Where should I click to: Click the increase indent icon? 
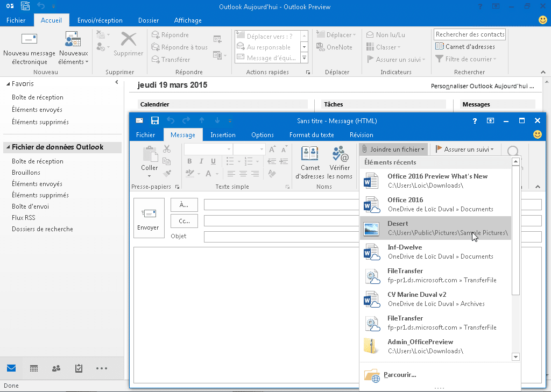tap(284, 161)
